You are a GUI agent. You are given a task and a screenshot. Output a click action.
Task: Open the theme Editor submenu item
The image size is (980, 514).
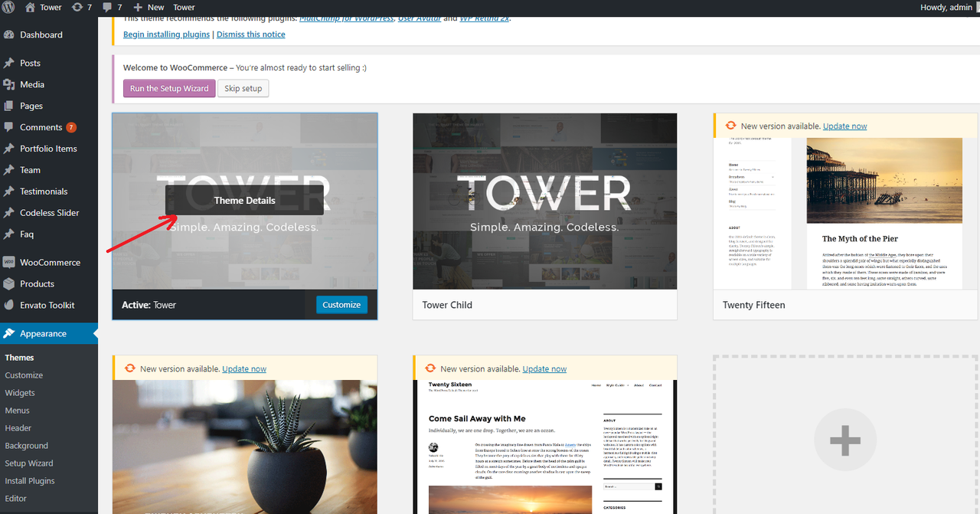click(x=15, y=499)
